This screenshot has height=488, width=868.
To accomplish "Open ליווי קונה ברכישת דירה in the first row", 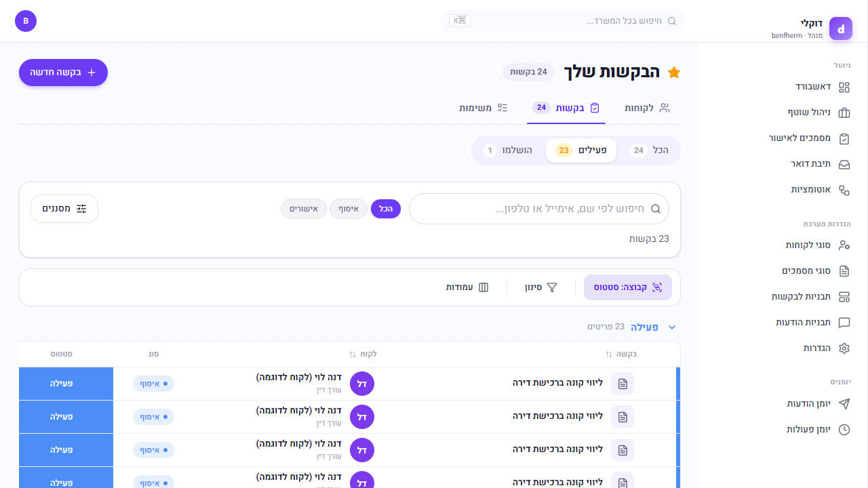I will 557,384.
